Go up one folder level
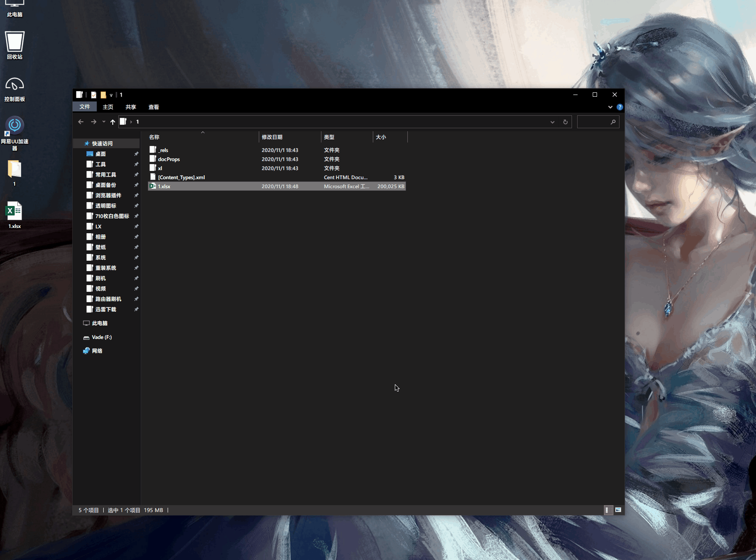 tap(113, 122)
